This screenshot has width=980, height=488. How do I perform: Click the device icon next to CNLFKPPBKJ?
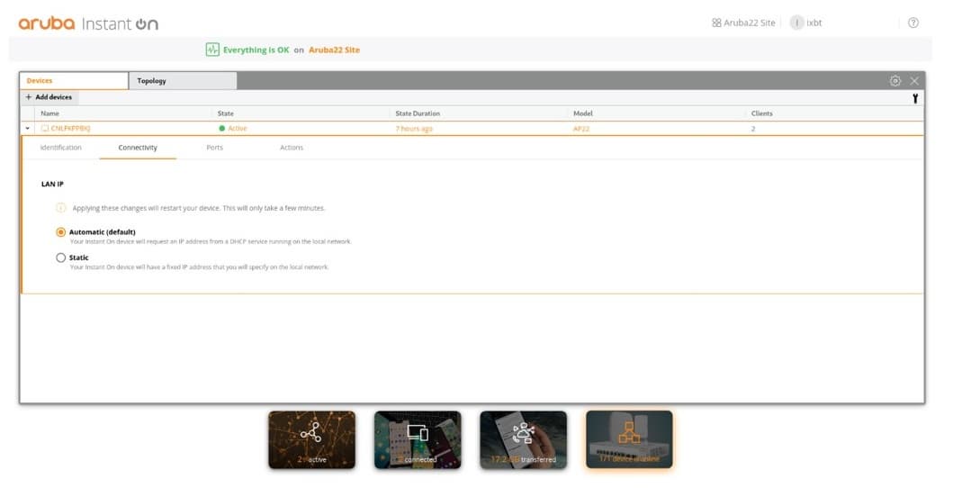pyautogui.click(x=45, y=128)
